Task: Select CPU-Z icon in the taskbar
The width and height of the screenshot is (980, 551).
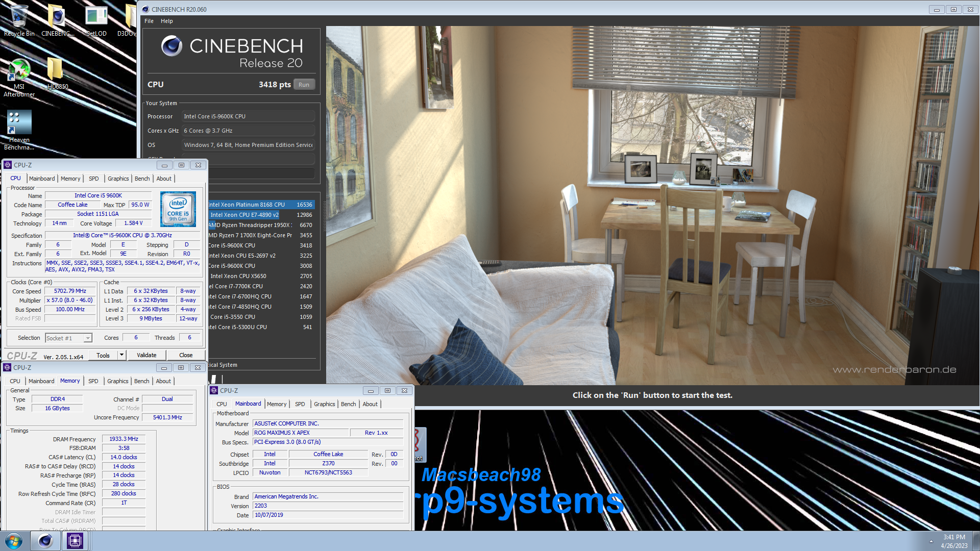Action: point(75,541)
